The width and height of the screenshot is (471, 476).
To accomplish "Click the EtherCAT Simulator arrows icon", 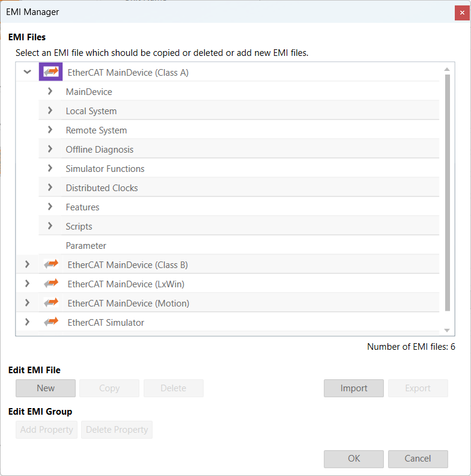I will click(51, 322).
